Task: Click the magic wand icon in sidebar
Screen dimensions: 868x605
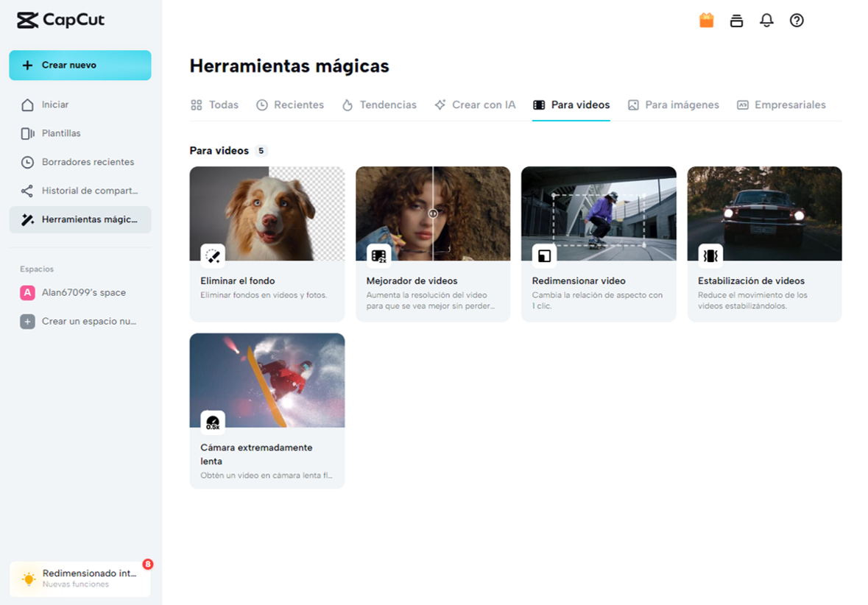Action: click(27, 220)
